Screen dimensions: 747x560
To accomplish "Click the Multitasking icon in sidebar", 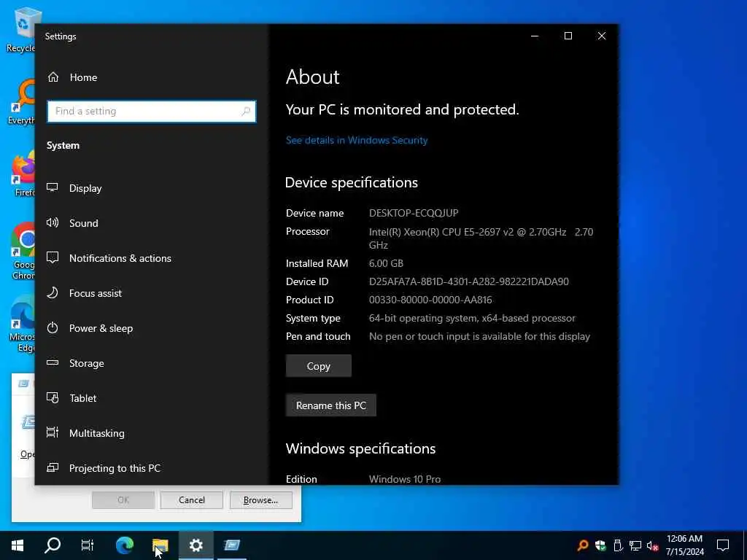I will (53, 432).
